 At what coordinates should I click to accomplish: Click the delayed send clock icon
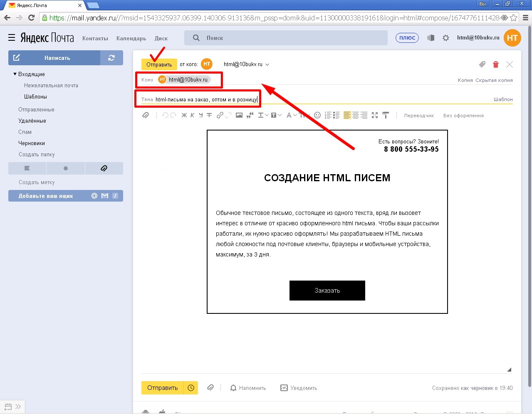[x=191, y=388]
